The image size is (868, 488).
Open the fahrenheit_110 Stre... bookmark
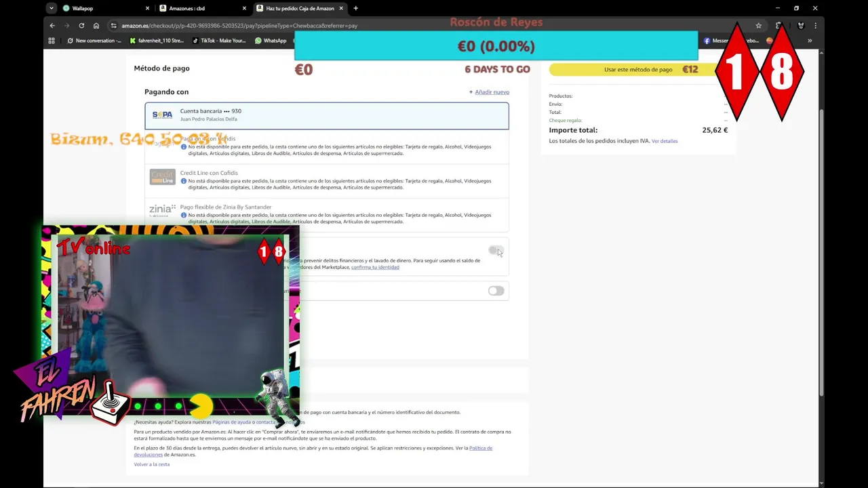pyautogui.click(x=157, y=41)
